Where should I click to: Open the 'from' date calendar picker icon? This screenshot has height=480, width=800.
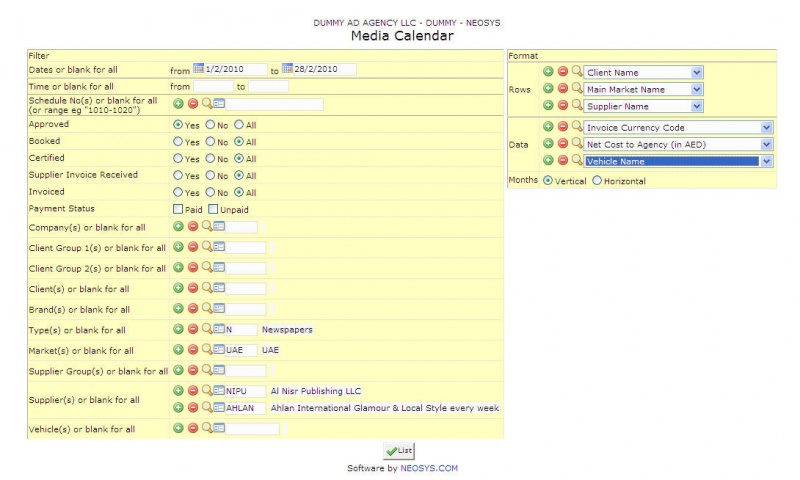(198, 68)
